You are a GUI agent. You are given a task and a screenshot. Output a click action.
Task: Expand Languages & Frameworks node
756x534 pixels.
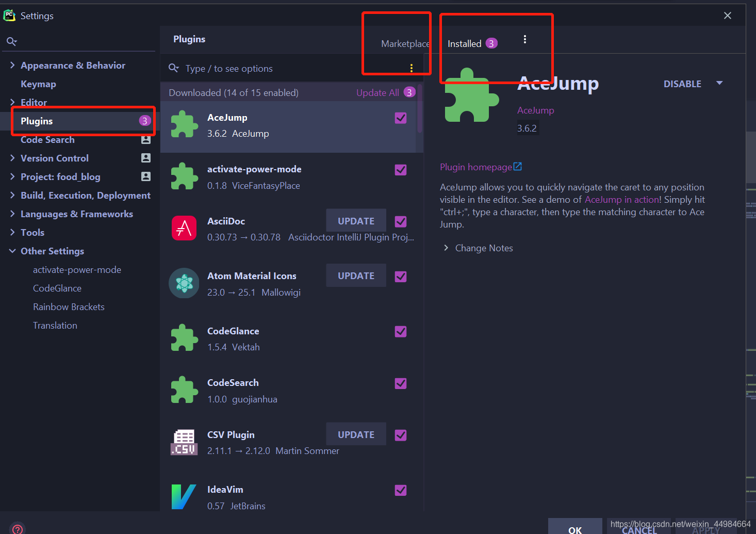[x=12, y=214]
